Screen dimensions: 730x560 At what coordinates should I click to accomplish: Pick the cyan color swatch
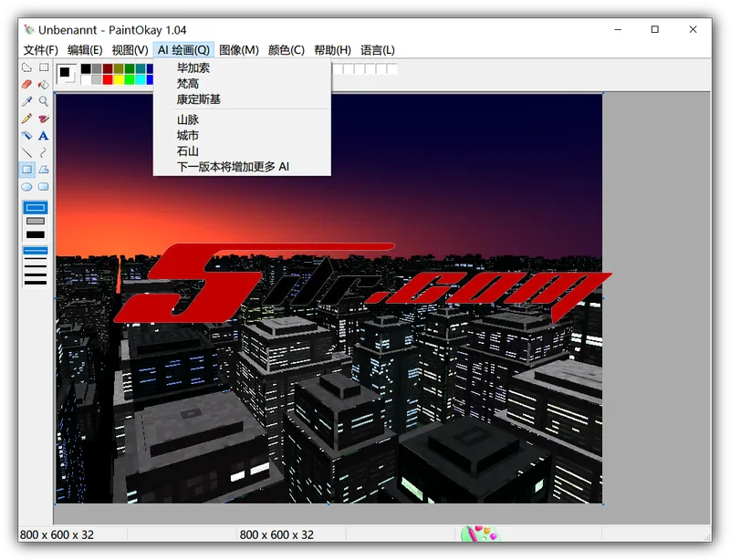141,79
